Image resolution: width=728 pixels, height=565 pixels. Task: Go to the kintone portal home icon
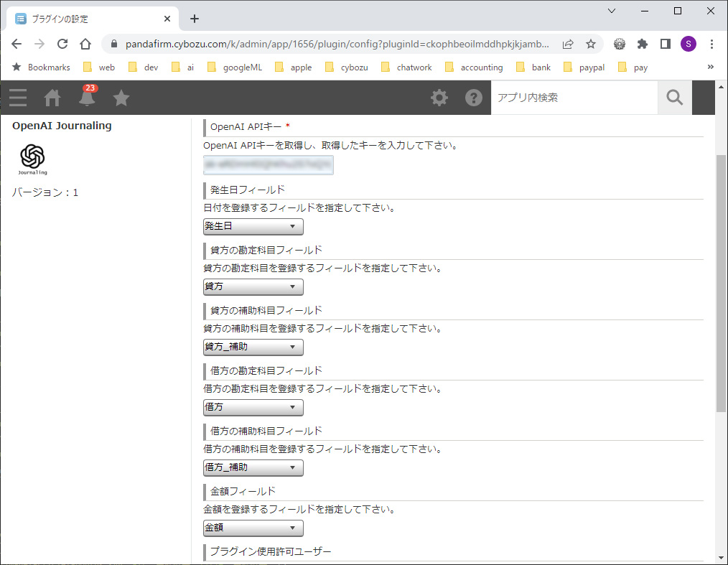click(x=52, y=98)
